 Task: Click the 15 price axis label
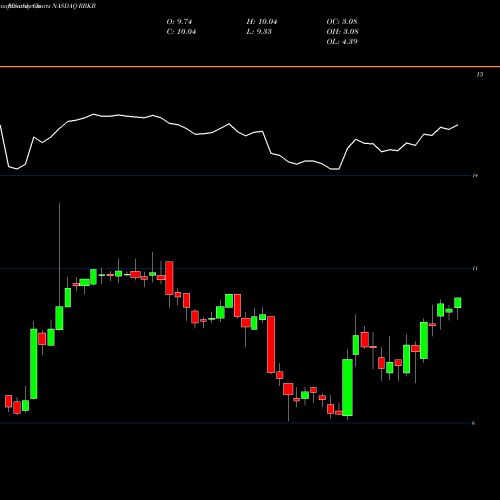pos(479,74)
